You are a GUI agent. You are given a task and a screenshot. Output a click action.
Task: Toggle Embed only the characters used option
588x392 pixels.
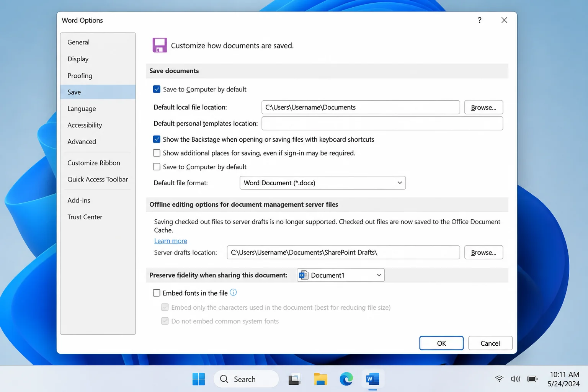point(165,307)
